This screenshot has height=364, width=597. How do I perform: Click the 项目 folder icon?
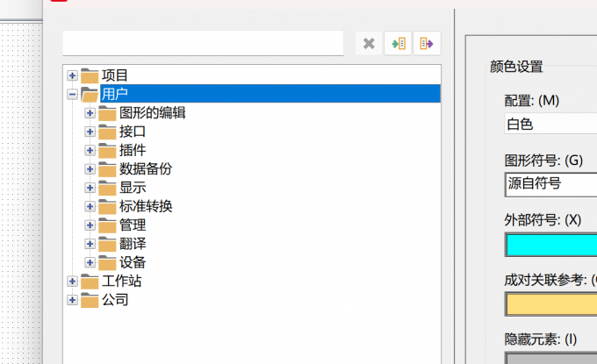pyautogui.click(x=90, y=75)
